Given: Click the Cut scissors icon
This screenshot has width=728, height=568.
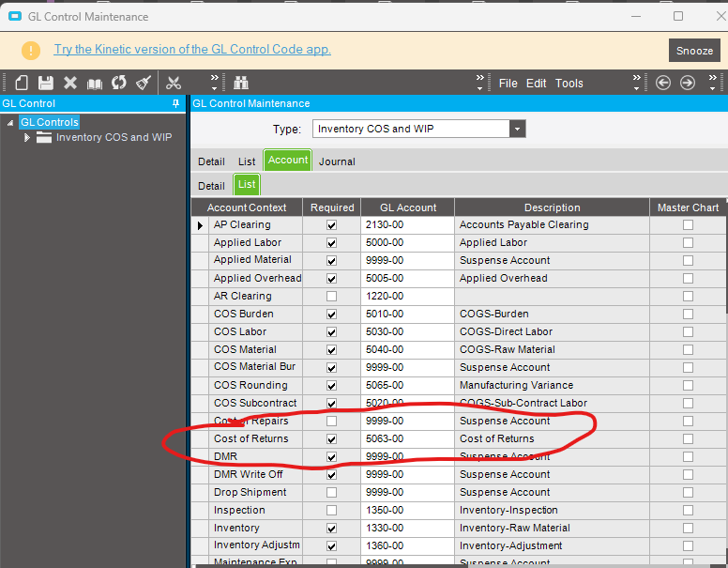Looking at the screenshot, I should (174, 84).
